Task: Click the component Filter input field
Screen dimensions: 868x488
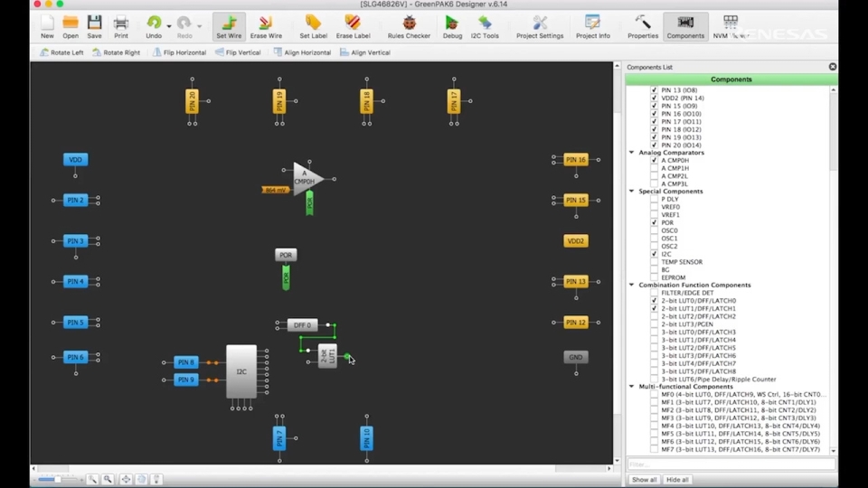Action: pyautogui.click(x=731, y=465)
